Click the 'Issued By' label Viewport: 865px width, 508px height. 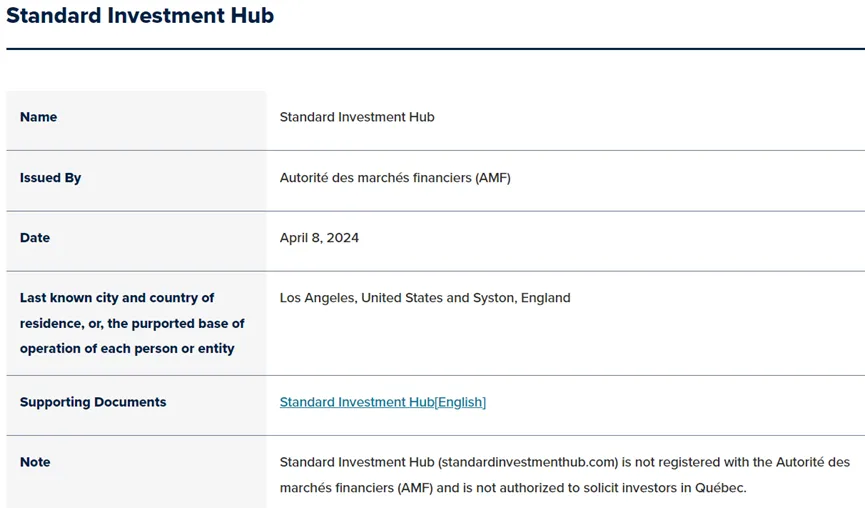point(50,178)
